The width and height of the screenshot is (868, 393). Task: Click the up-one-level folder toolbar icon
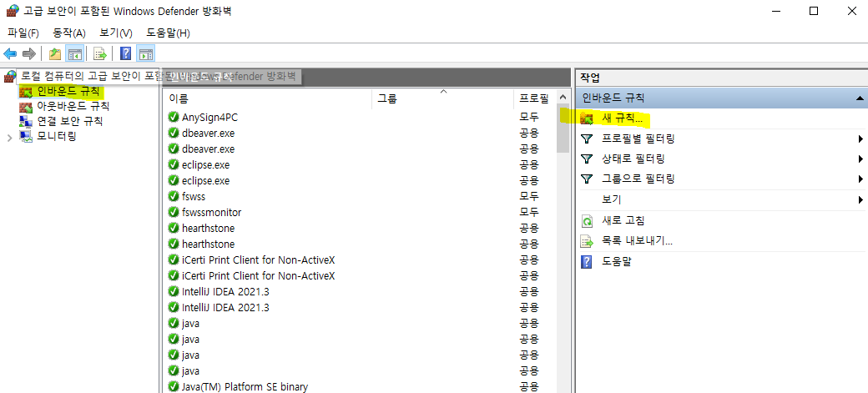[55, 53]
